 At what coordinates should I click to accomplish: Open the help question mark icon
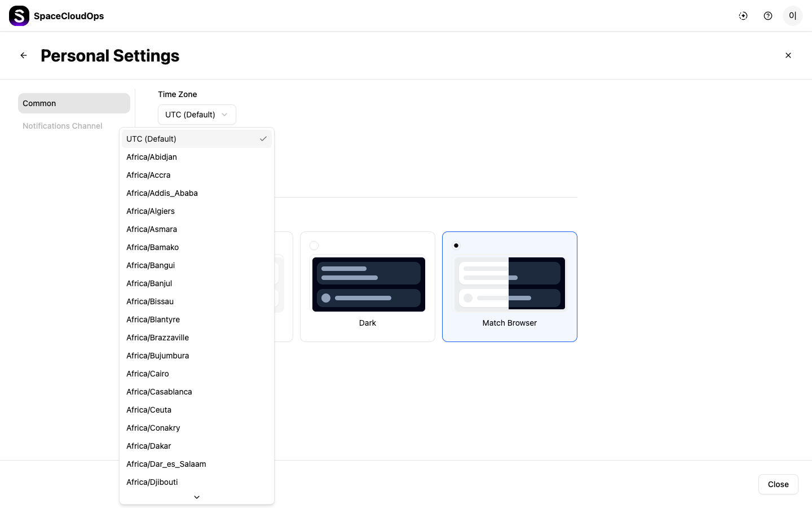[x=768, y=16]
